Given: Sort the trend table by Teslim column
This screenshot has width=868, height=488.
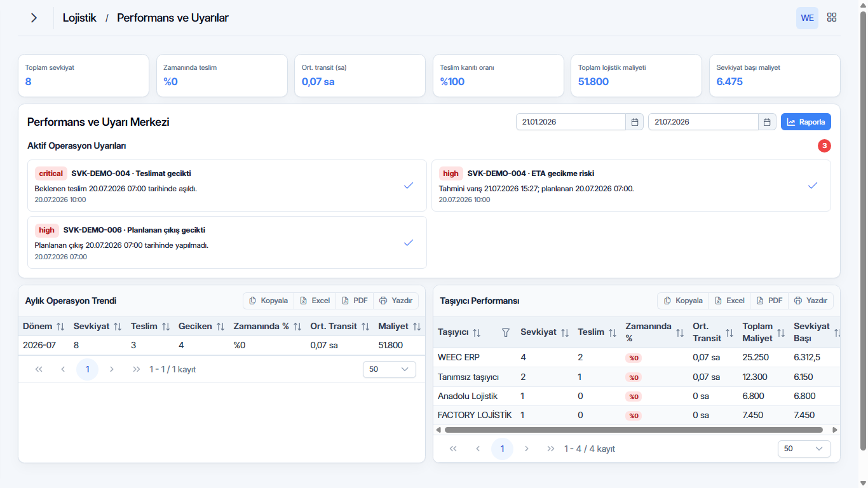Looking at the screenshot, I should 166,326.
